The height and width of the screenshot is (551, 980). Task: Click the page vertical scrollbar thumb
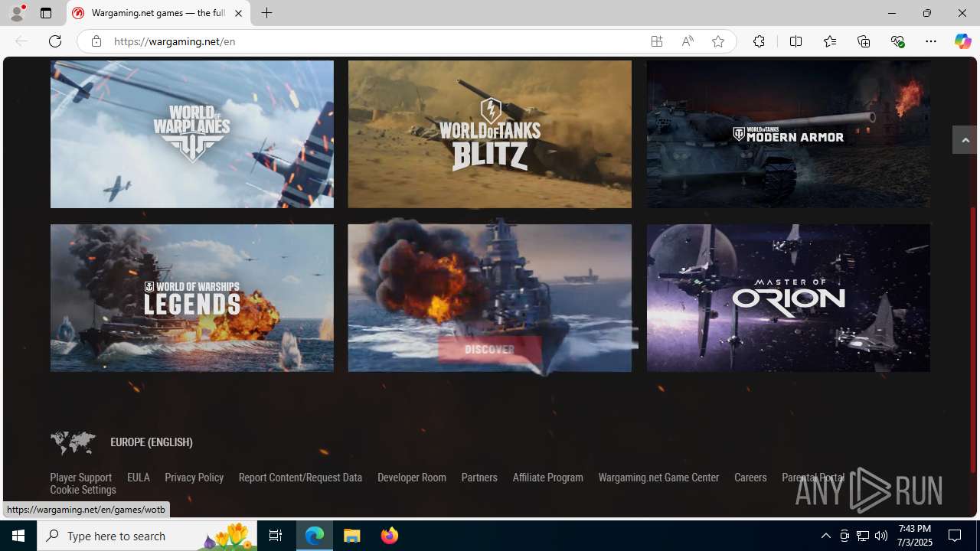[974, 339]
